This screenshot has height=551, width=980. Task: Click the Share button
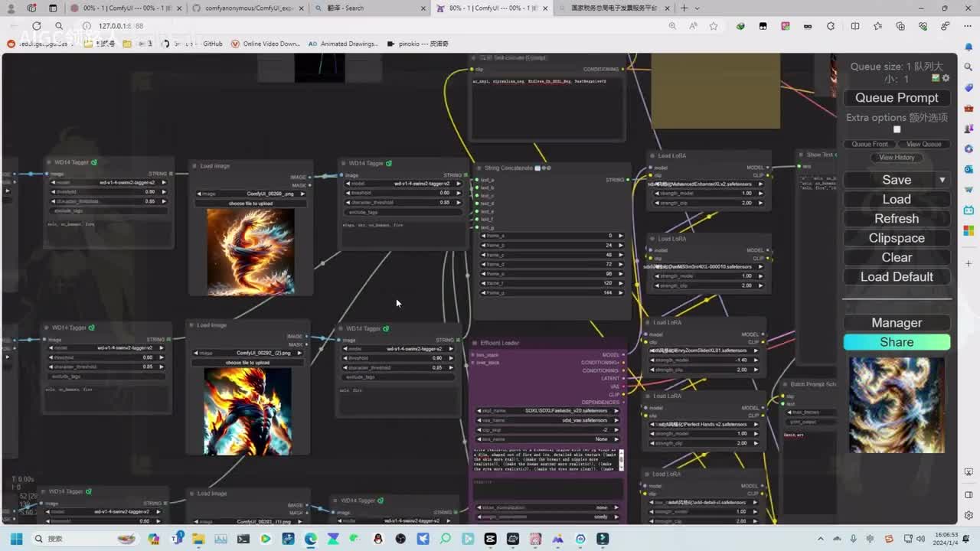897,342
